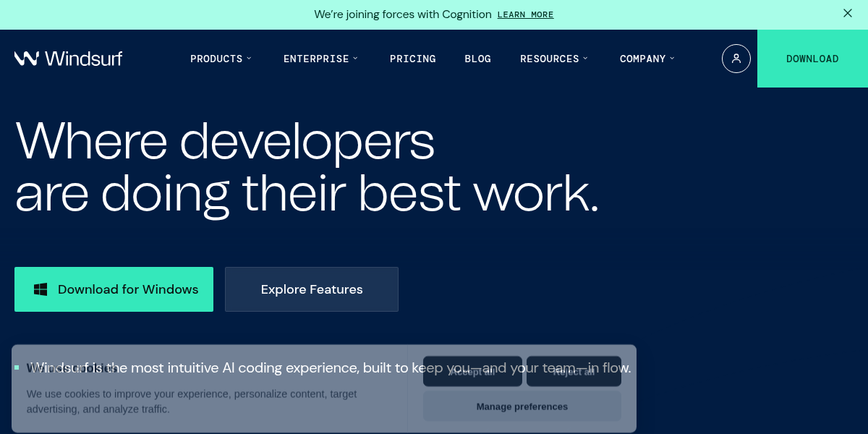Expand the Enterprise dropdown menu

pos(320,59)
